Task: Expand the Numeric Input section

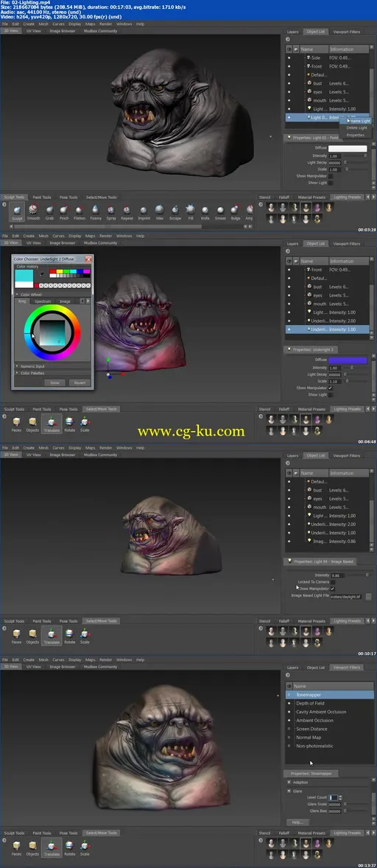Action: [x=17, y=366]
